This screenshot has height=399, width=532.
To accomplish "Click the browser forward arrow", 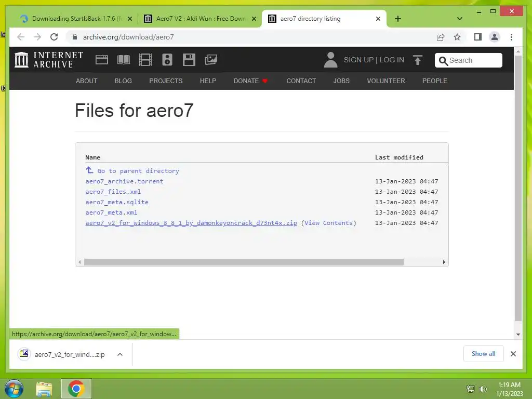I will (x=37, y=37).
